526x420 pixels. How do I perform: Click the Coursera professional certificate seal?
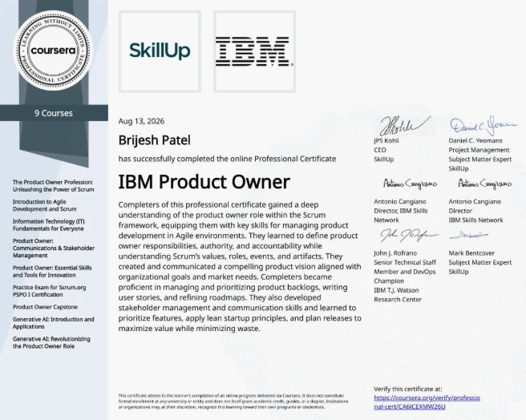pyautogui.click(x=54, y=50)
